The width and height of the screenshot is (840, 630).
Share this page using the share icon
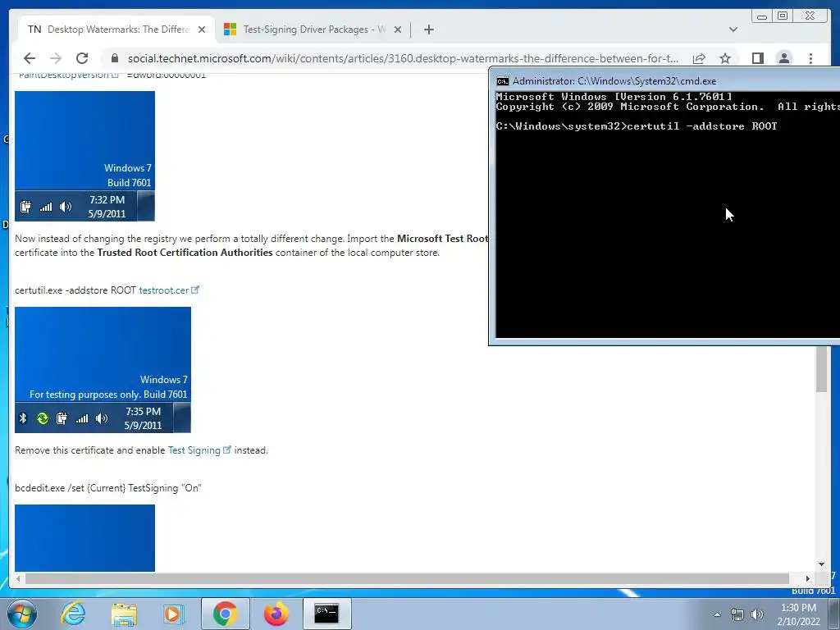click(x=699, y=58)
